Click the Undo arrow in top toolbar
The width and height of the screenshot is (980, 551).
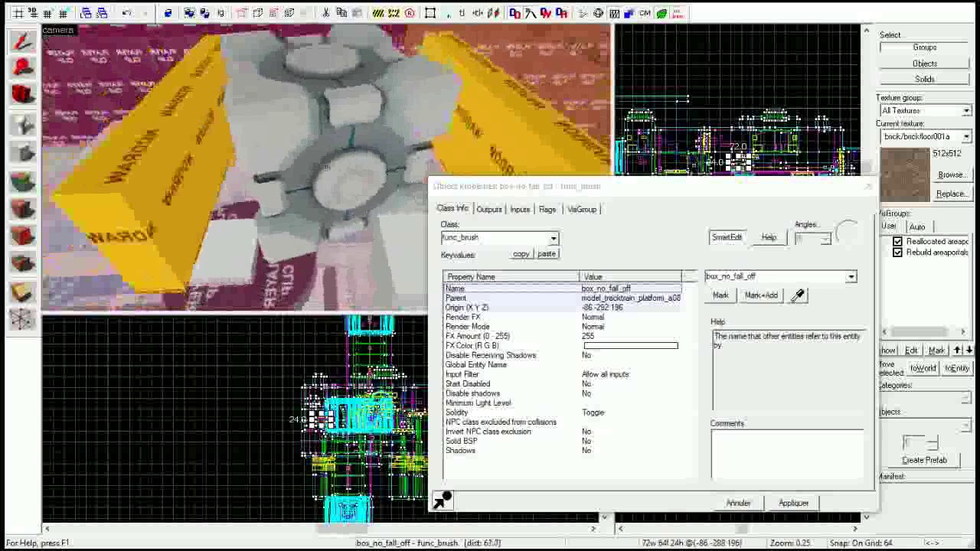(x=127, y=13)
